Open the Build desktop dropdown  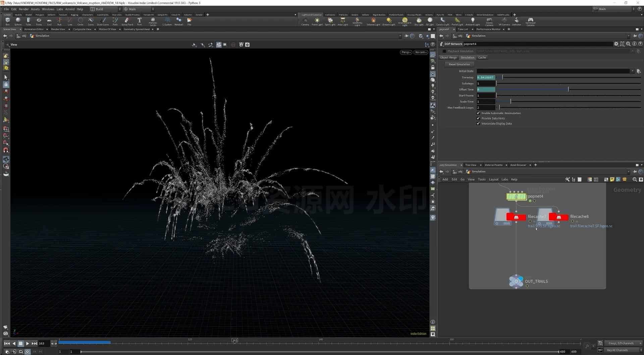tap(105, 9)
